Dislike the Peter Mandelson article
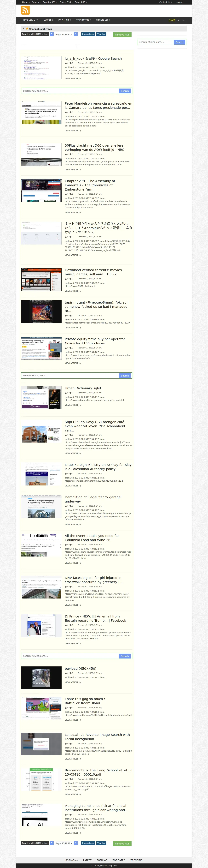 point(70,112)
